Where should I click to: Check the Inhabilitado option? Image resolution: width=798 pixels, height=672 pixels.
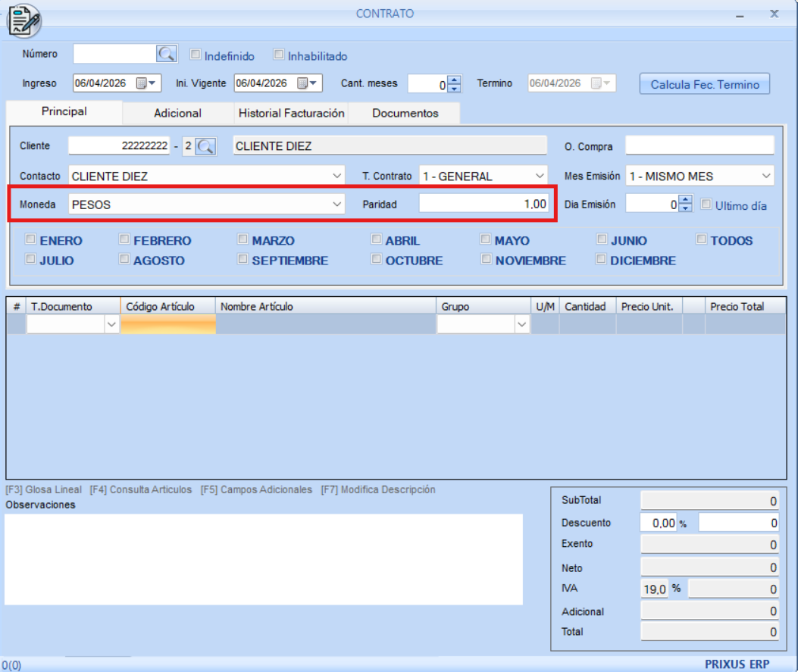coord(279,55)
